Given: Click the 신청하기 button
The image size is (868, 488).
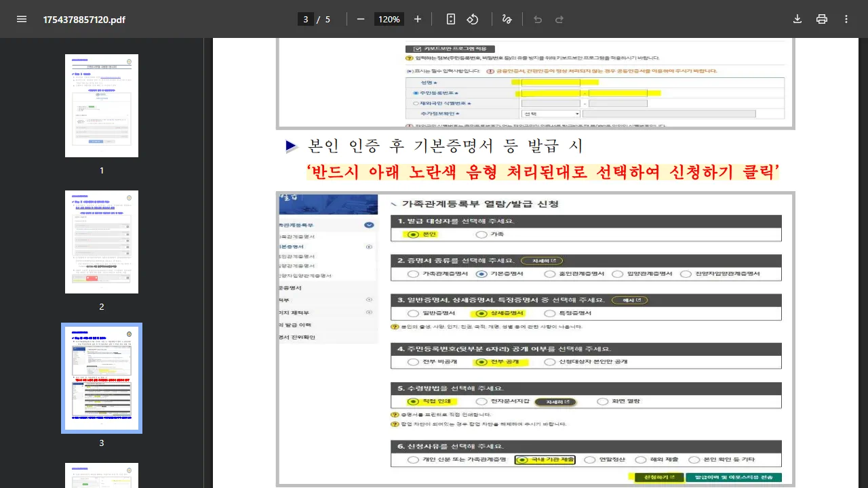Looking at the screenshot, I should (659, 477).
